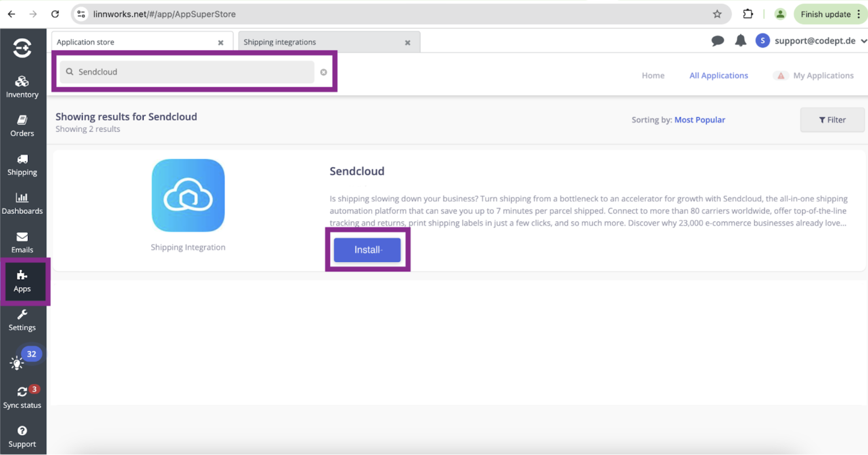This screenshot has height=455, width=868.
Task: Expand the support@codept.de account menu
Action: [x=821, y=41]
